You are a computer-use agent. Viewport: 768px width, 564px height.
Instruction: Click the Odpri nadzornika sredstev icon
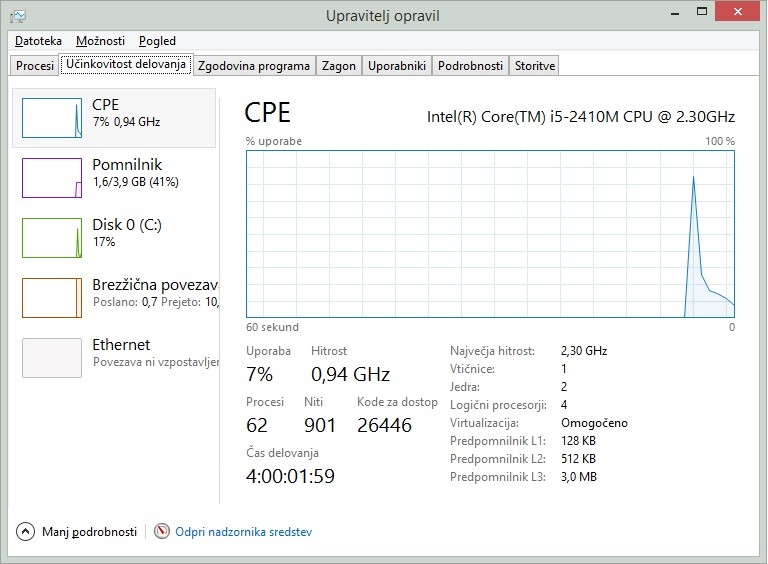click(x=162, y=532)
